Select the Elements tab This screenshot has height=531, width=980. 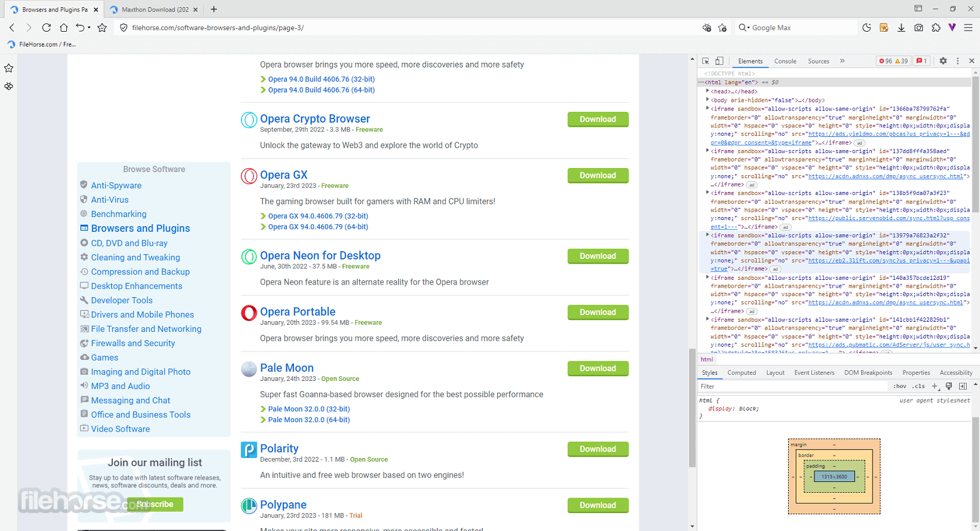(x=750, y=61)
